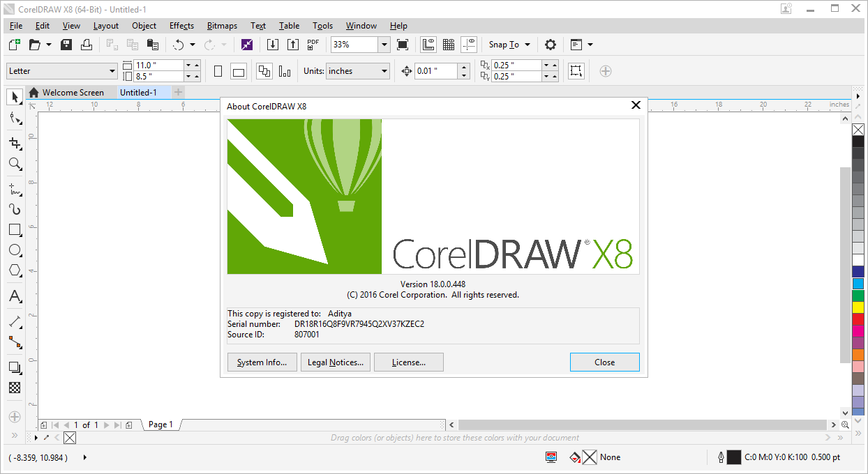Select the Transparency checkerboard tool
Image resolution: width=868 pixels, height=474 pixels.
(x=15, y=388)
